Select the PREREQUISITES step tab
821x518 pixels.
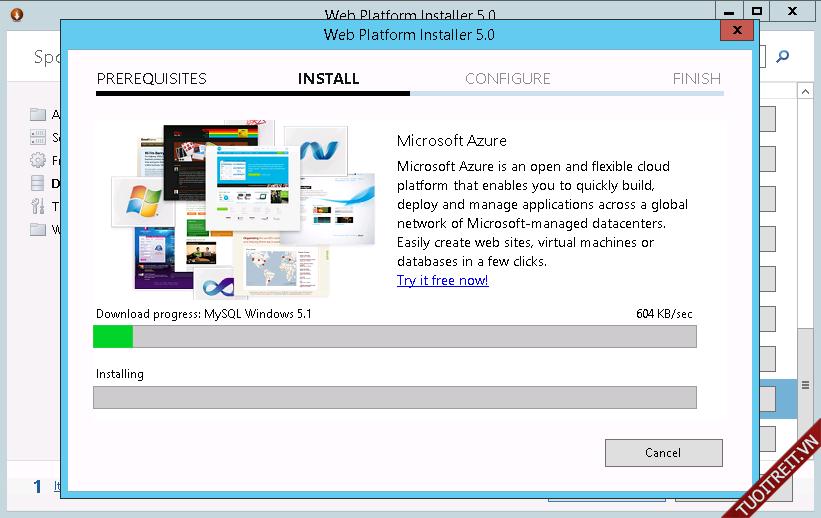pyautogui.click(x=151, y=79)
